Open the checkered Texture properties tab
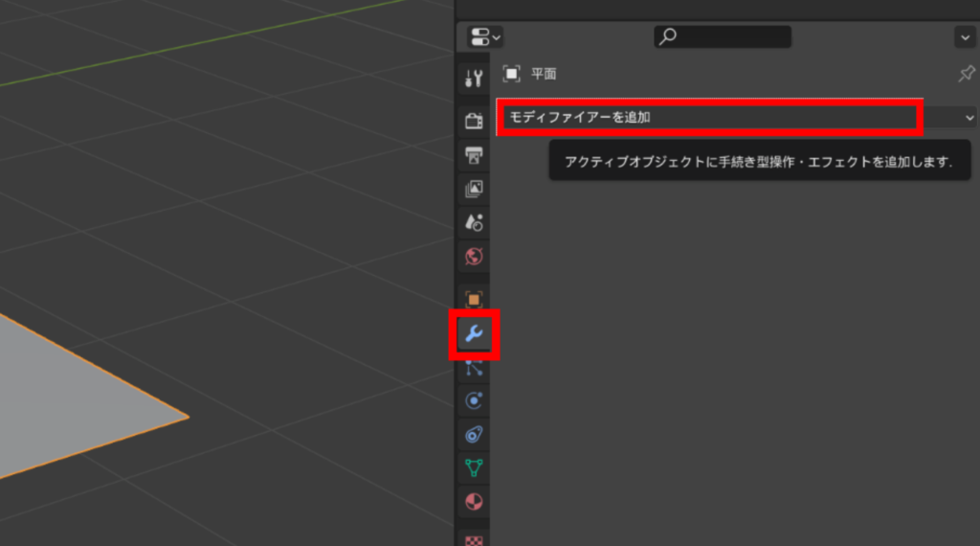The image size is (980, 546). point(474,539)
